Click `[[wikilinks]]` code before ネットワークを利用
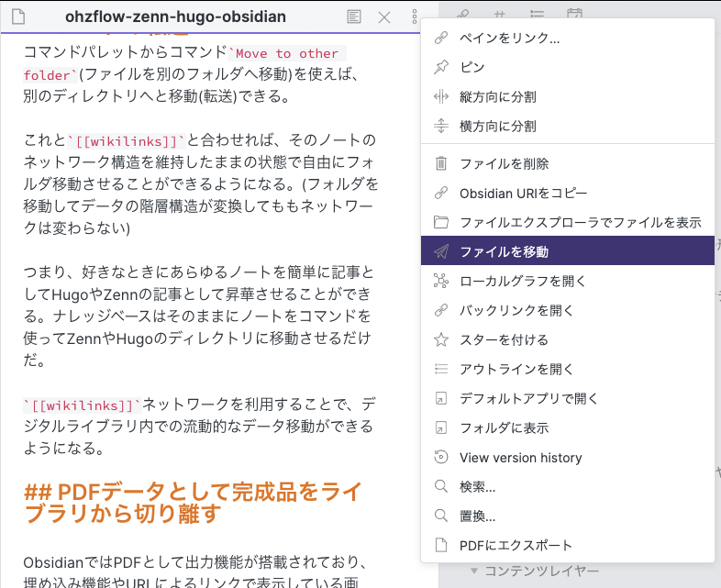 pos(83,405)
